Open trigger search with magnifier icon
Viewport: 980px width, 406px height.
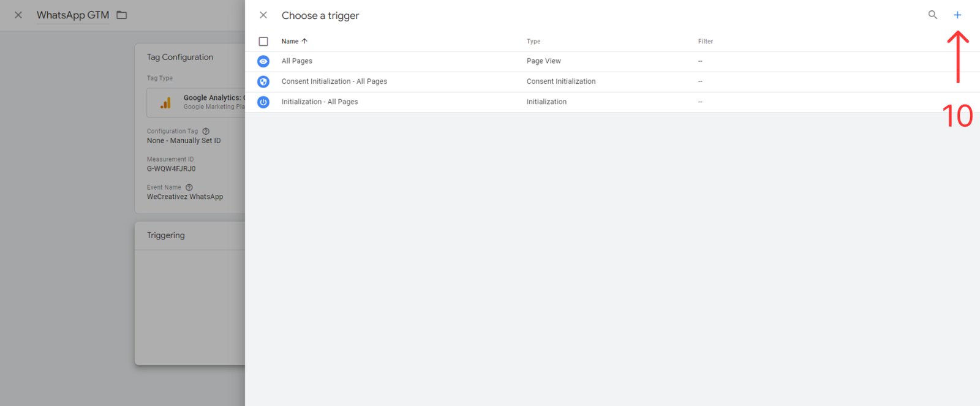(x=932, y=15)
